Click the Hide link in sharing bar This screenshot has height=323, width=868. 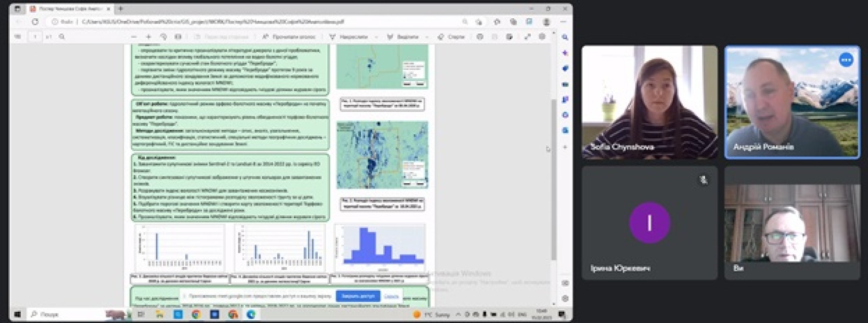pos(391,296)
